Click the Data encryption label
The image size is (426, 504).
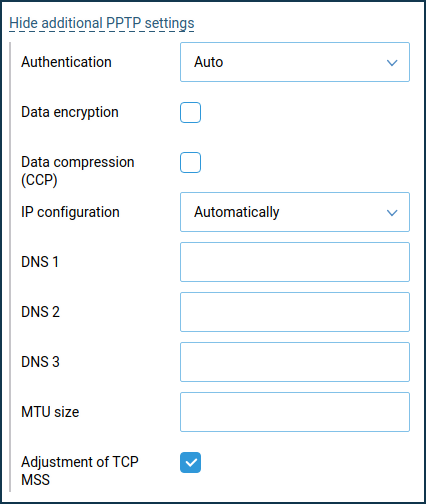click(70, 112)
